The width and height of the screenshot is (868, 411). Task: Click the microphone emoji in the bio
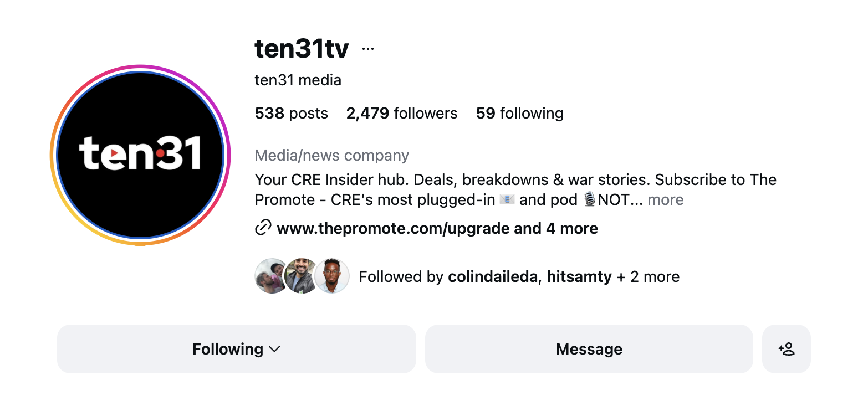(590, 199)
